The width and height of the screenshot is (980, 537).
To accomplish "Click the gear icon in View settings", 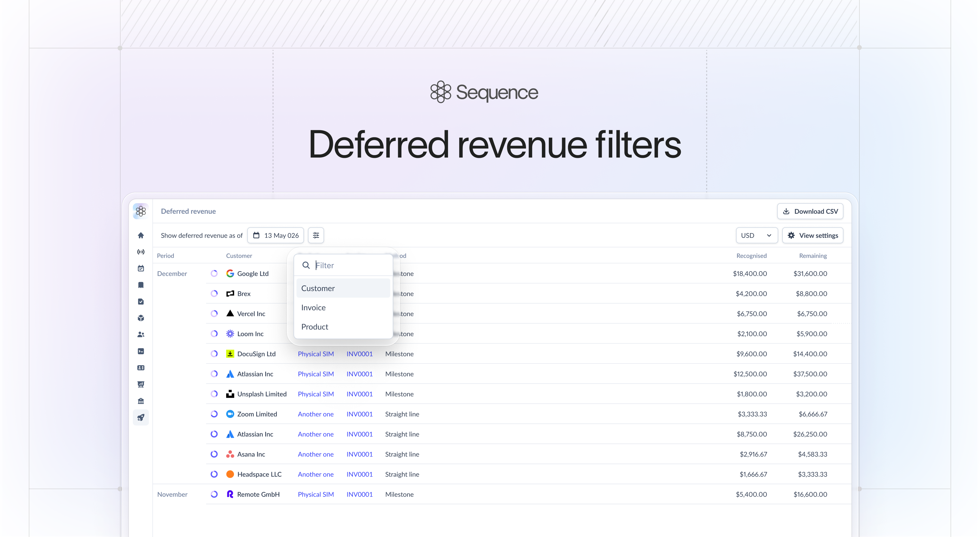I will (x=791, y=235).
